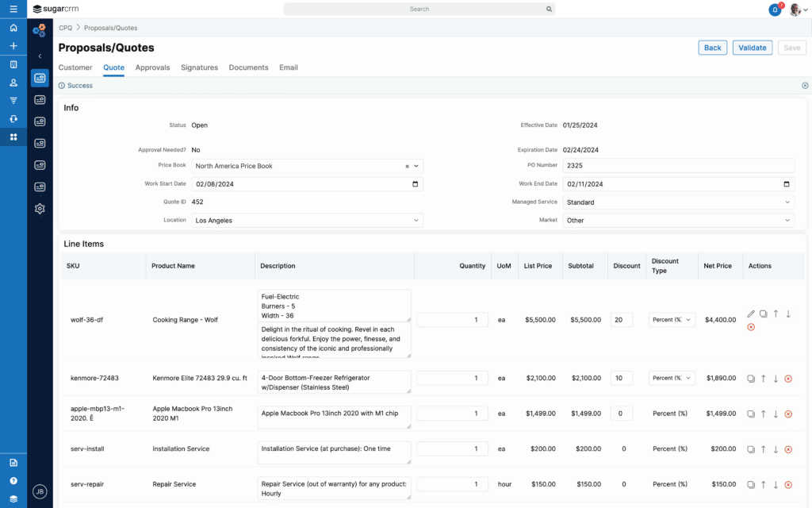The image size is (812, 508).
Task: Duplicate the Cooking Range - Wolf line item
Action: [x=764, y=314]
